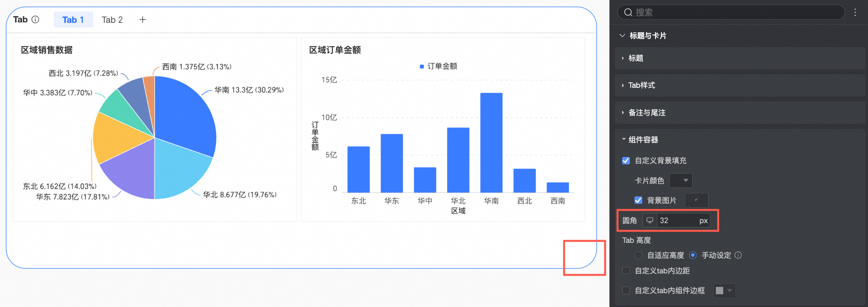Expand the Tab样式 section
The image size is (868, 307).
641,85
